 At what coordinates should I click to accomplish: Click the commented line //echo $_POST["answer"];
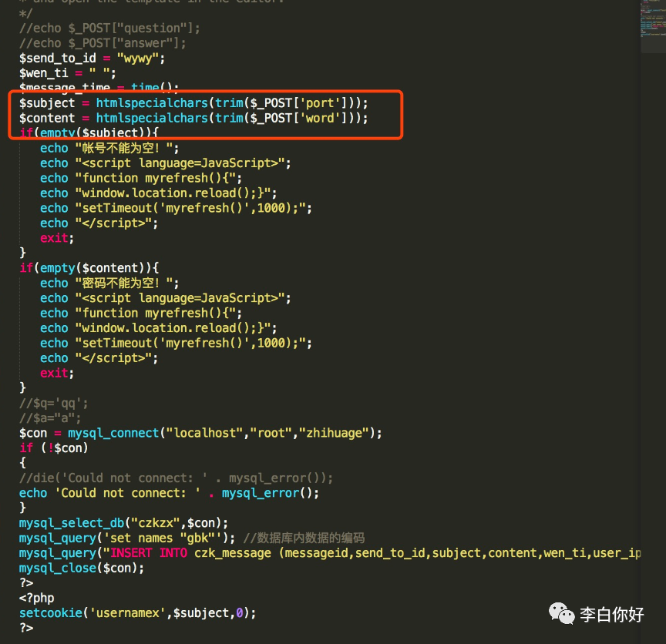[103, 43]
